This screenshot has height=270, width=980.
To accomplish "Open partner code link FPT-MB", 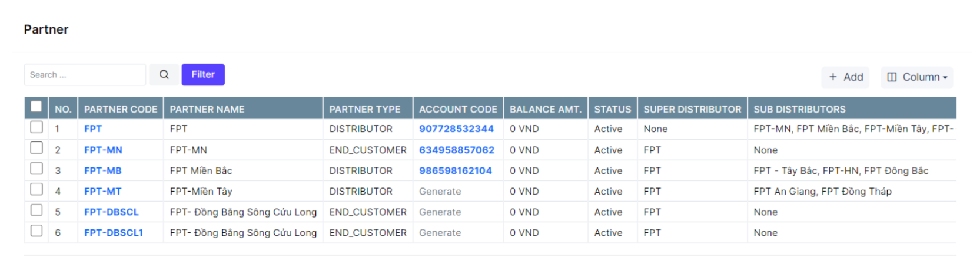I will pyautogui.click(x=103, y=171).
